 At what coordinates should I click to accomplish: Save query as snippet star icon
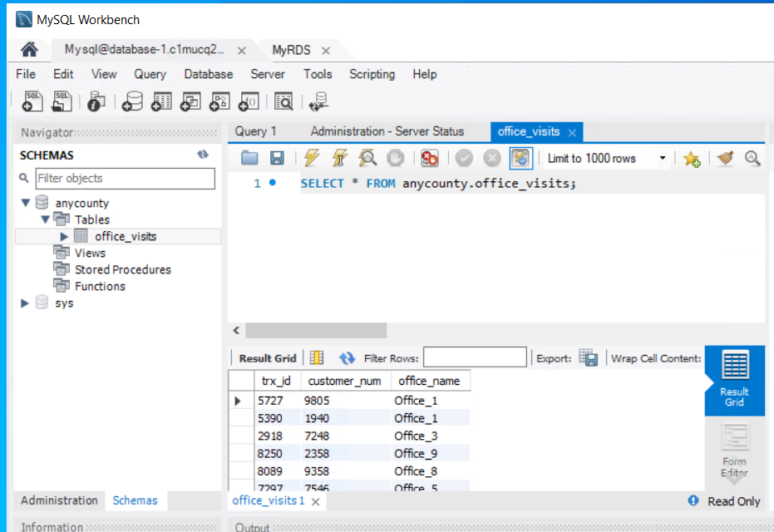coord(691,158)
